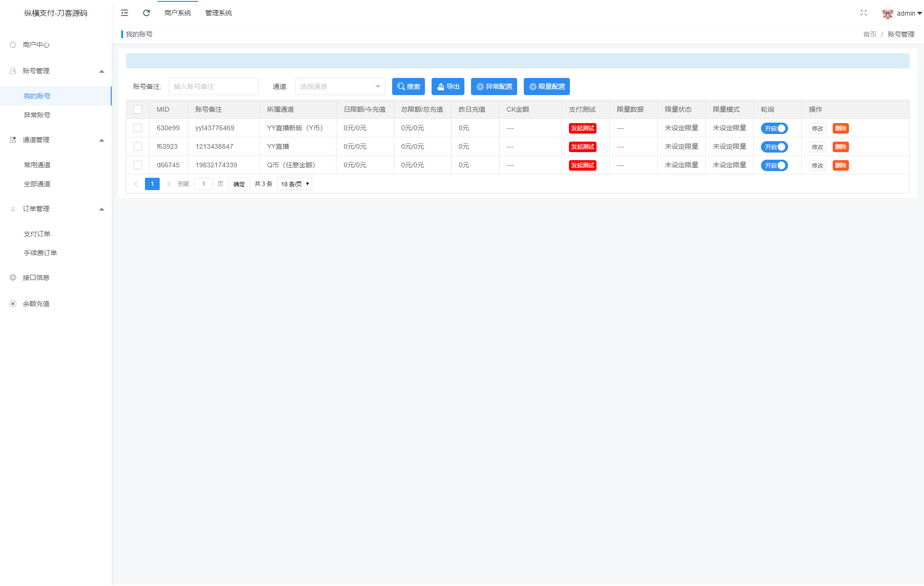The width and height of the screenshot is (924, 586).
Task: Open the 选择通道 dropdown
Action: (340, 86)
